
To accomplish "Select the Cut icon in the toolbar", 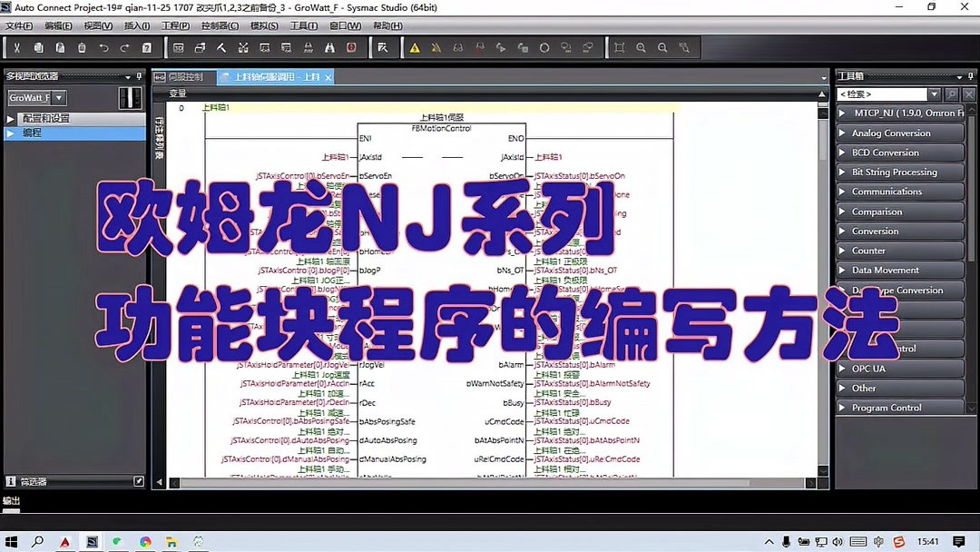I will tap(15, 47).
